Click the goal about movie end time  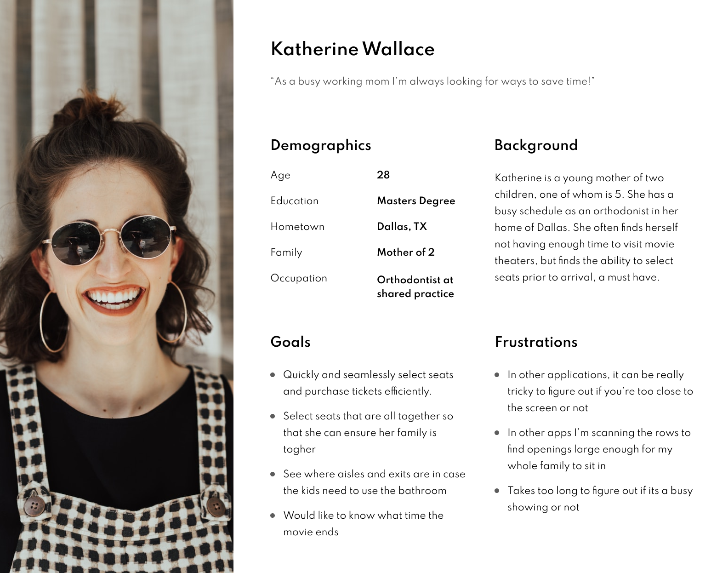click(363, 523)
